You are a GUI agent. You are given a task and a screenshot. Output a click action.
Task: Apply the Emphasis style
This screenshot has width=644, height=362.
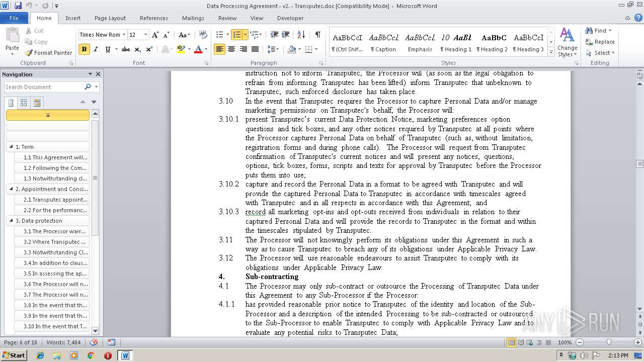tap(420, 42)
